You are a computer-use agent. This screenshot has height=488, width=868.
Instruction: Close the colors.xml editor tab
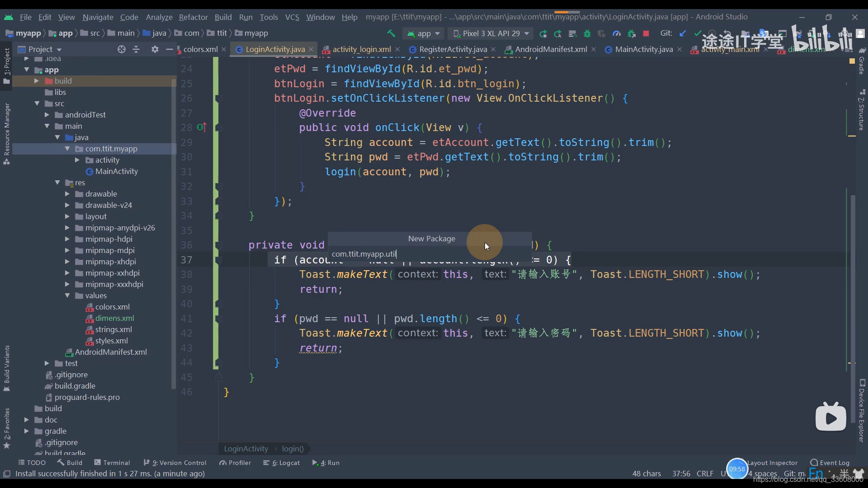(224, 49)
